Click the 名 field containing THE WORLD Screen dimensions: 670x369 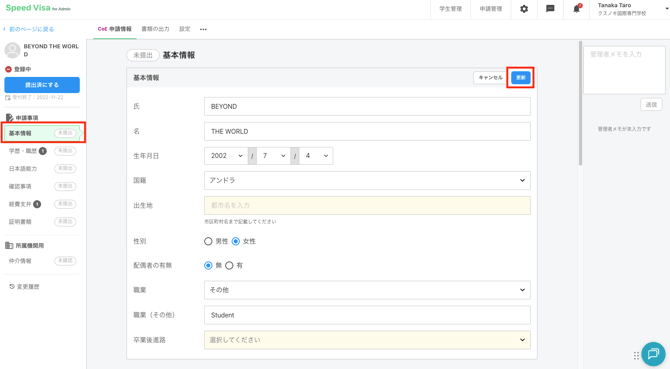pos(367,132)
